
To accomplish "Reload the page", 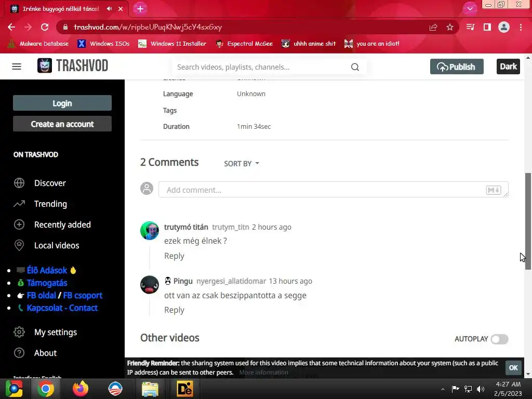I will coord(45,27).
